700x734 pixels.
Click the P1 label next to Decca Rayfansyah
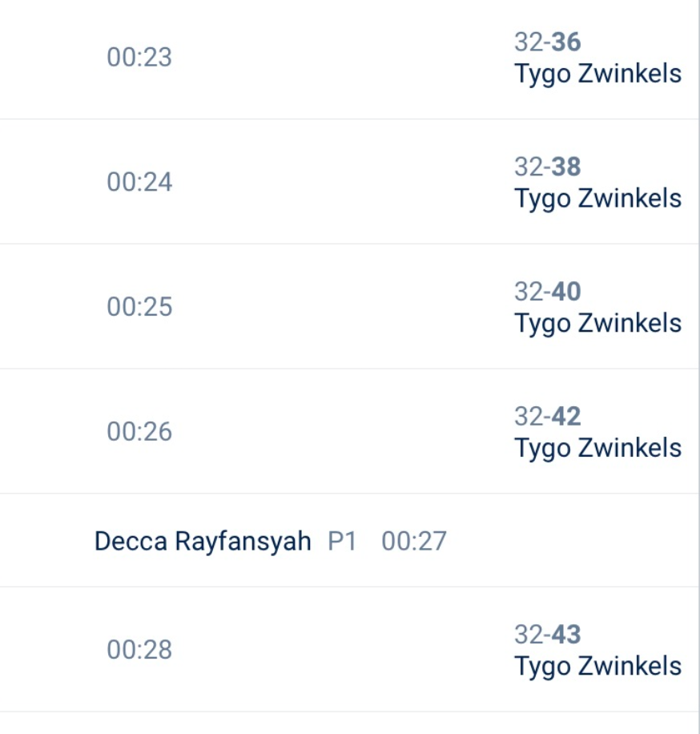click(x=342, y=542)
